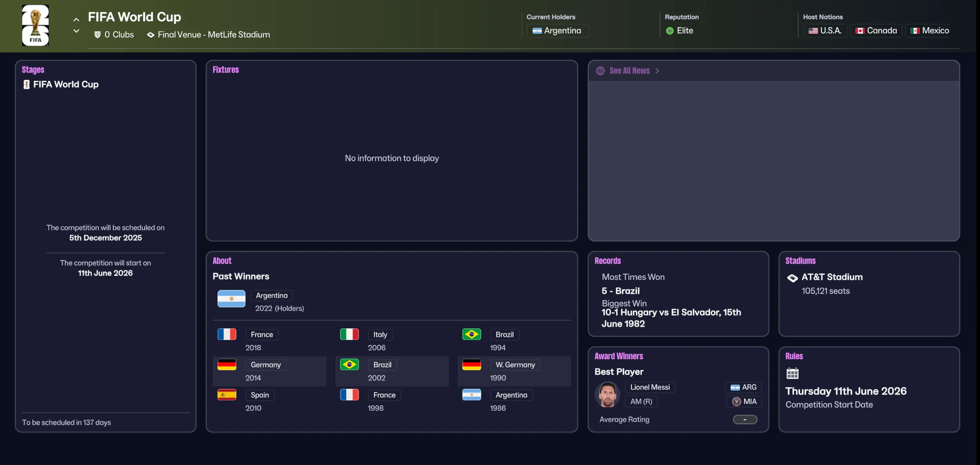Click Brazil flag for 2002 winner
This screenshot has width=980, height=465.
pyautogui.click(x=349, y=365)
